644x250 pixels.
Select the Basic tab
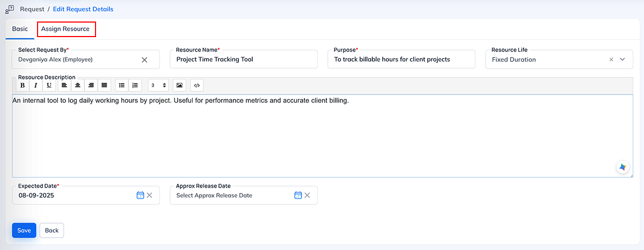(x=20, y=29)
